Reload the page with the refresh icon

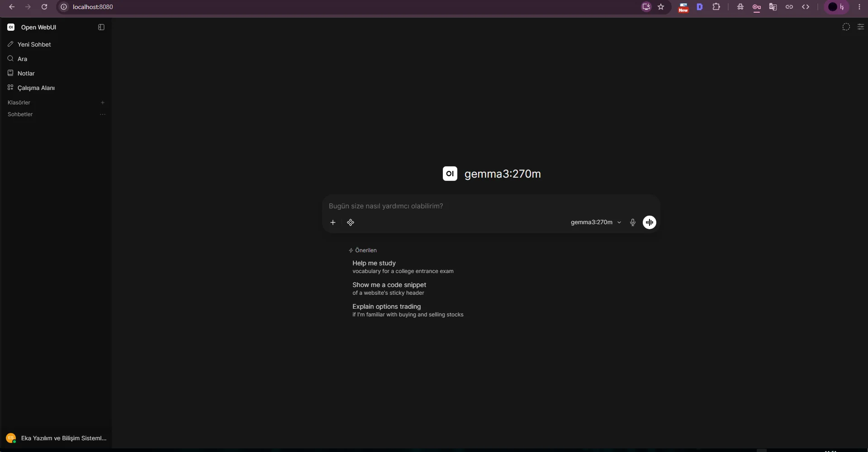[44, 7]
